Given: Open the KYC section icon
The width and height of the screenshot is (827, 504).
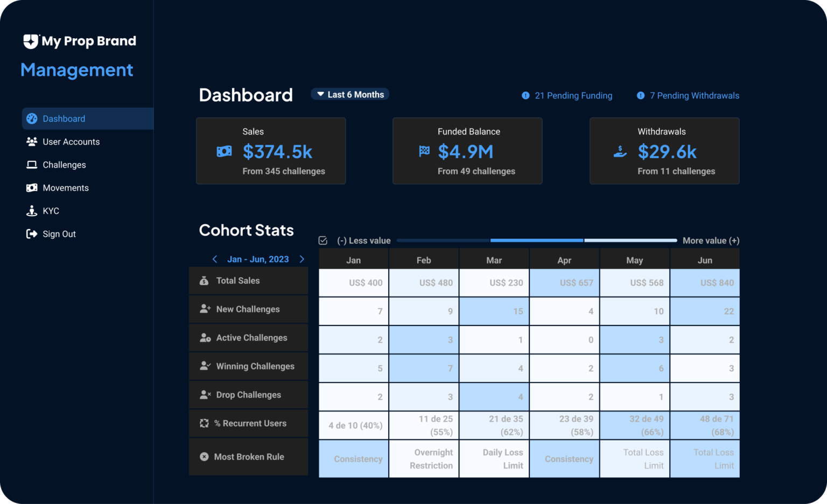Looking at the screenshot, I should click(32, 210).
